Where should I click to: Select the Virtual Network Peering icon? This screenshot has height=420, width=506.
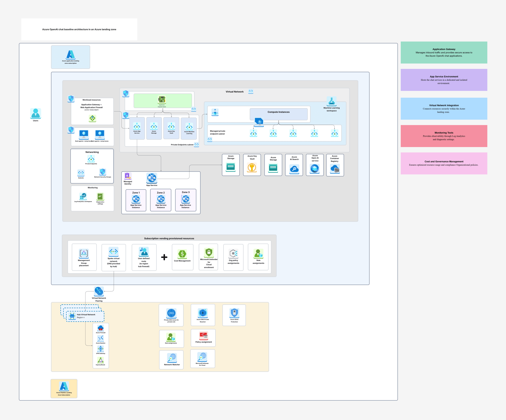pos(99,291)
